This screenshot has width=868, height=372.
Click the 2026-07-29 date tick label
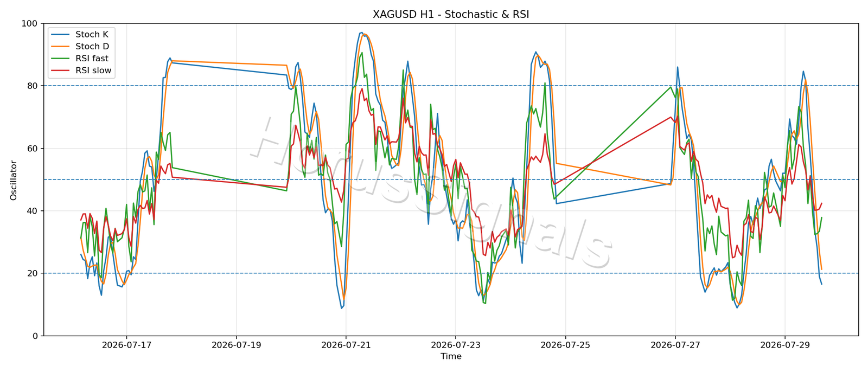point(785,345)
